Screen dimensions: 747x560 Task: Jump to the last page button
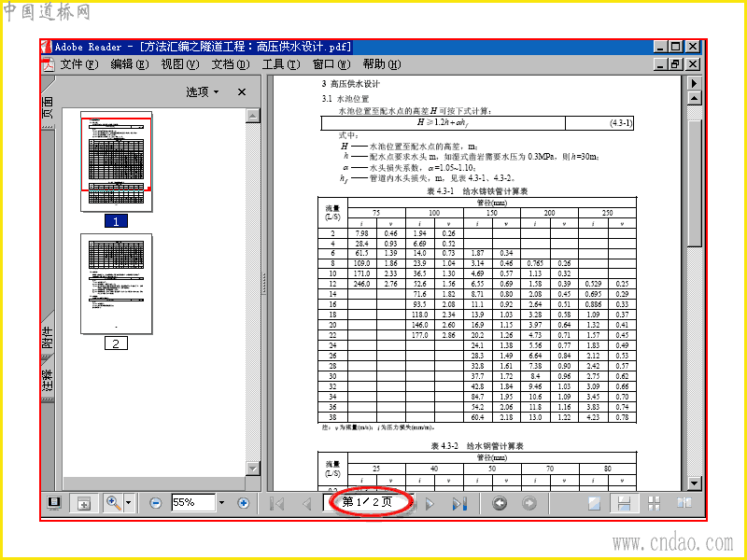tap(459, 503)
